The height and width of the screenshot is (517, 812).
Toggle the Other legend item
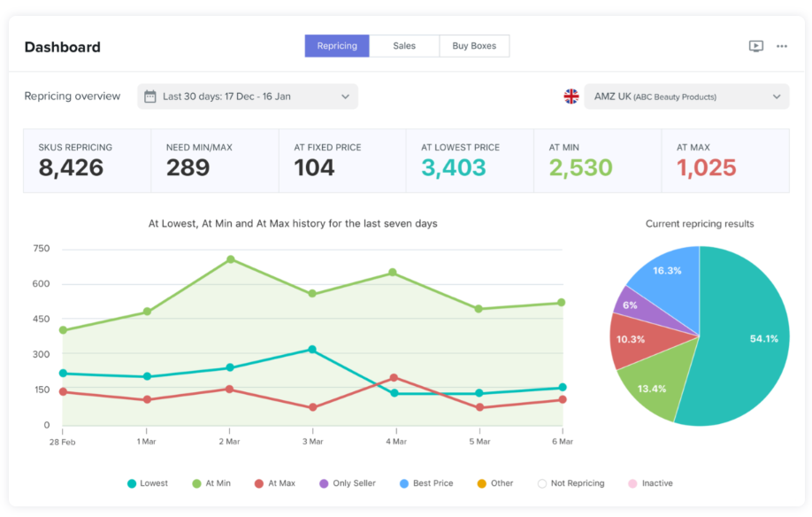(494, 483)
